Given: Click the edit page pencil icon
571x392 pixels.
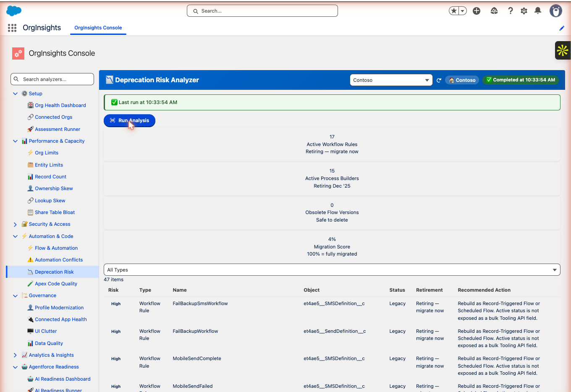Looking at the screenshot, I should point(562,28).
